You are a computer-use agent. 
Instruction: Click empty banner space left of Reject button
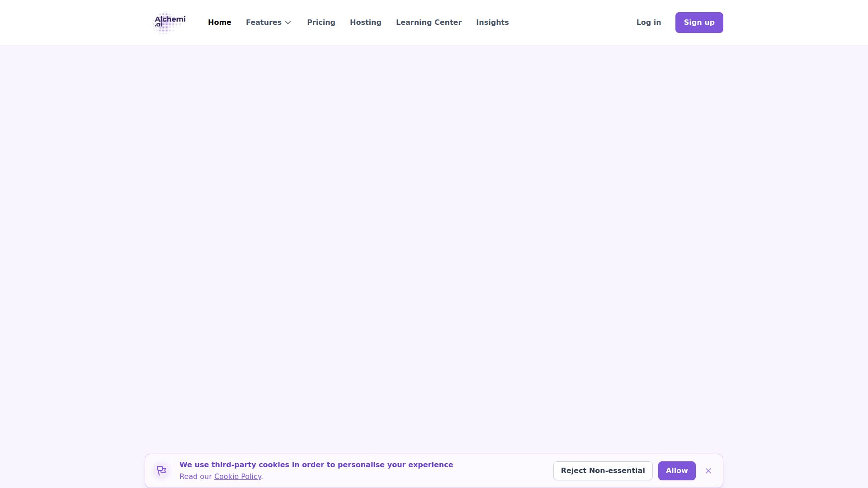pos(502,471)
